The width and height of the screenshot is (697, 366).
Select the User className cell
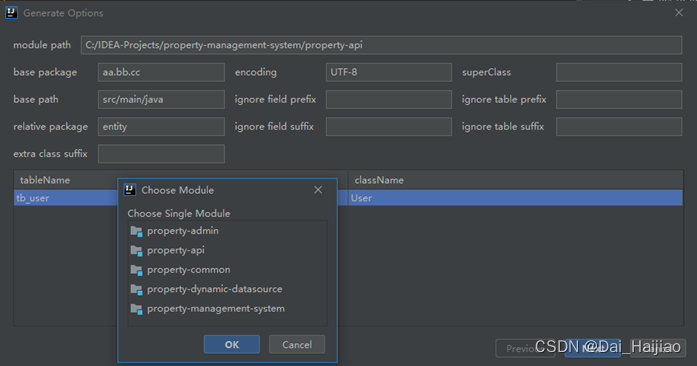[515, 198]
